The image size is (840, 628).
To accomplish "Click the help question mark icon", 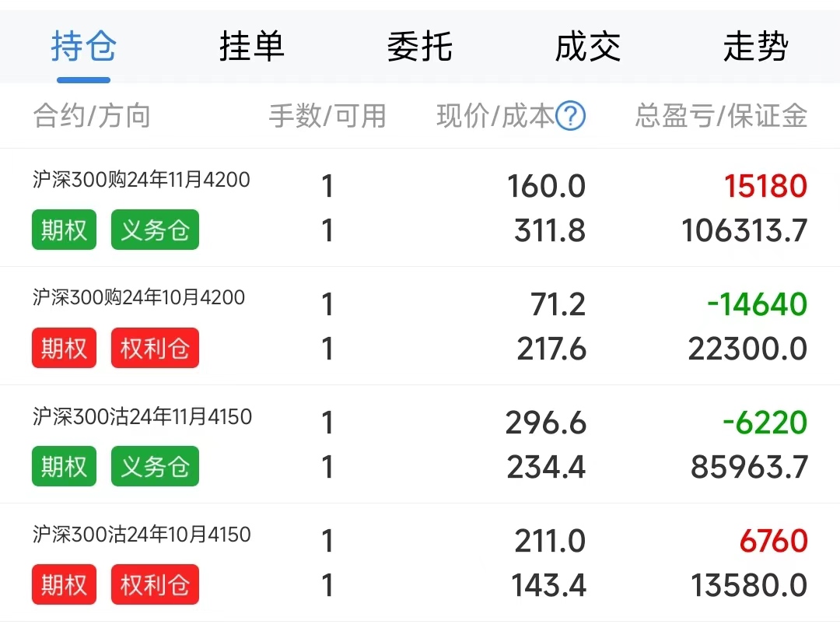I will coord(571,117).
